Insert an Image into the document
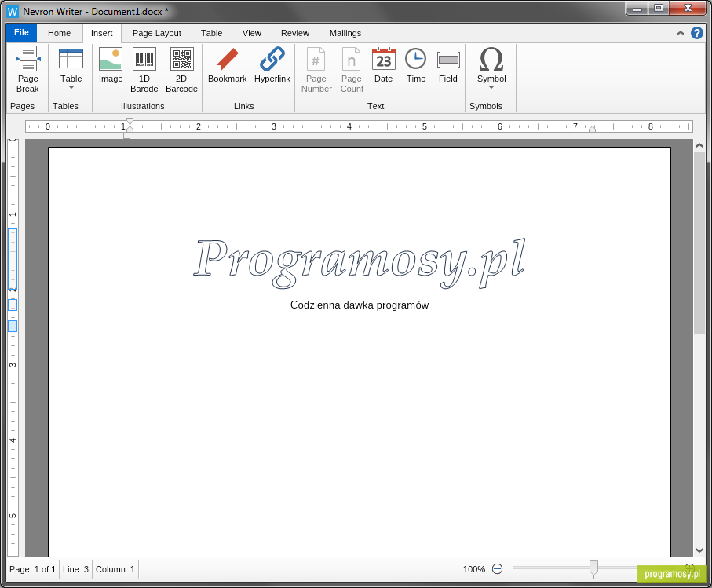Viewport: 712px width, 588px height. pyautogui.click(x=111, y=65)
